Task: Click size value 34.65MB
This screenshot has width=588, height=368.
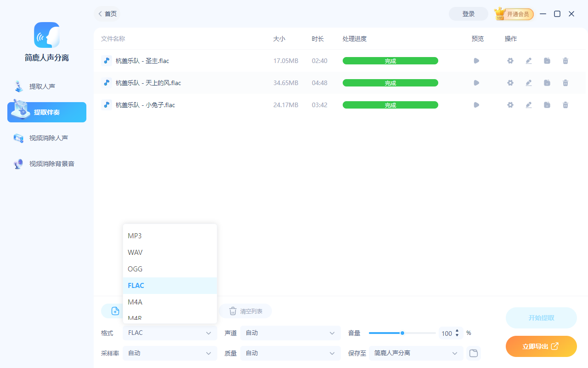Action: tap(286, 83)
